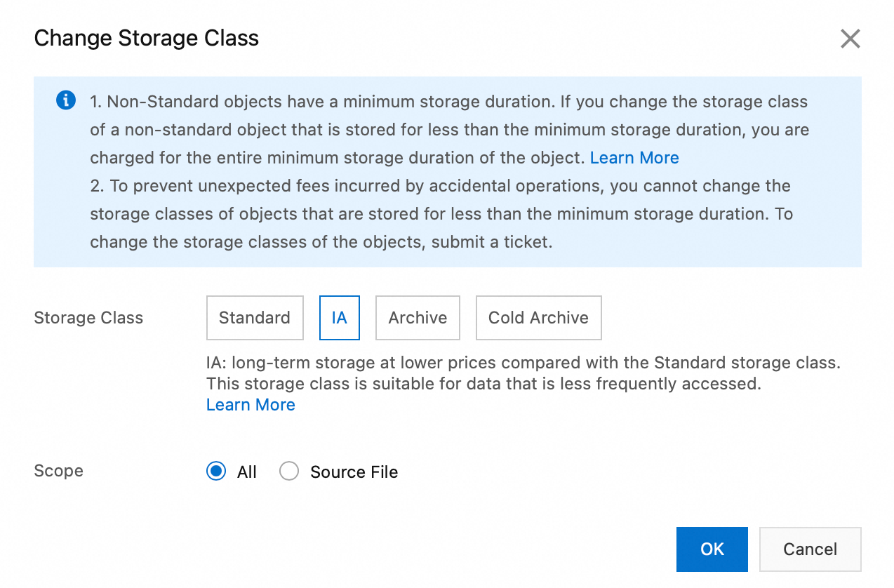894x588 pixels.
Task: Click the first note about minimum storage duration
Action: (x=449, y=130)
